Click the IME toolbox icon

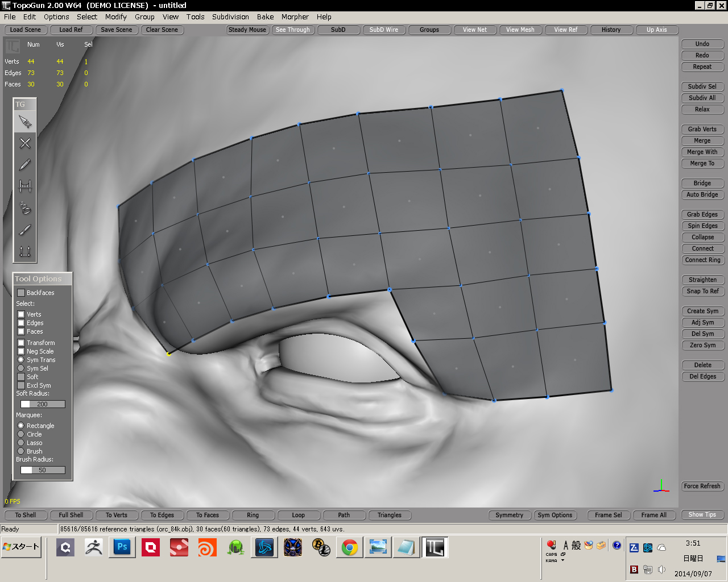click(x=601, y=545)
